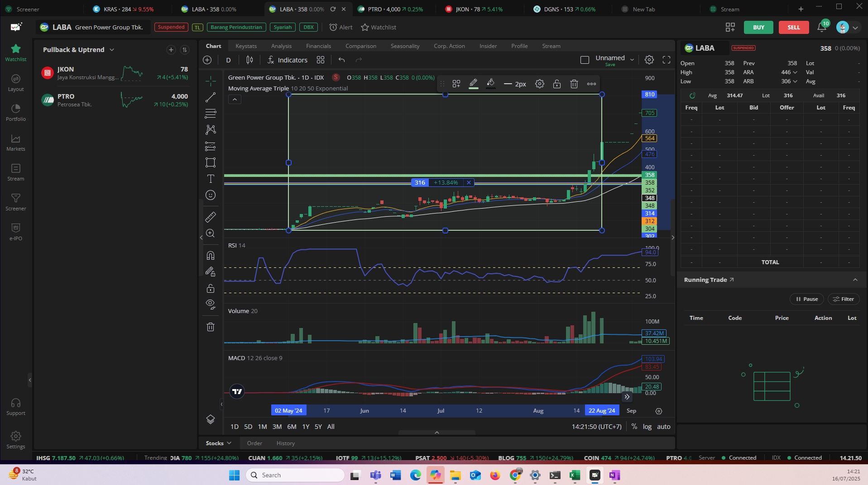Change the drawing fill background color

[491, 84]
